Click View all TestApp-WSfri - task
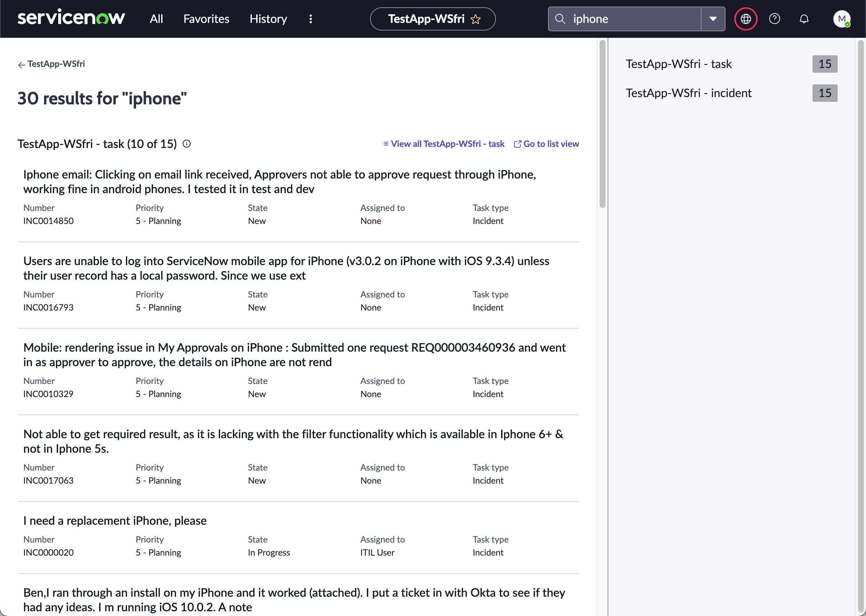Image resolution: width=866 pixels, height=616 pixels. tap(443, 144)
